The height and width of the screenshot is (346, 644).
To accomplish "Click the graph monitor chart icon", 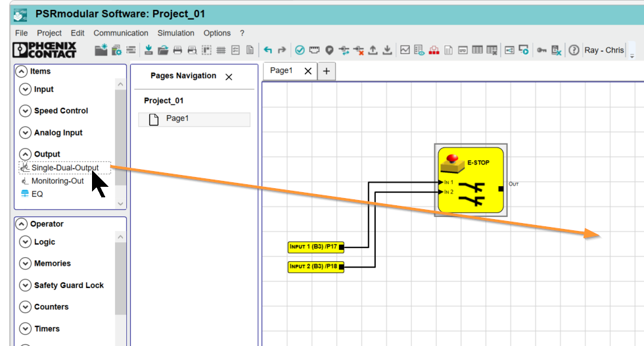I will (405, 50).
